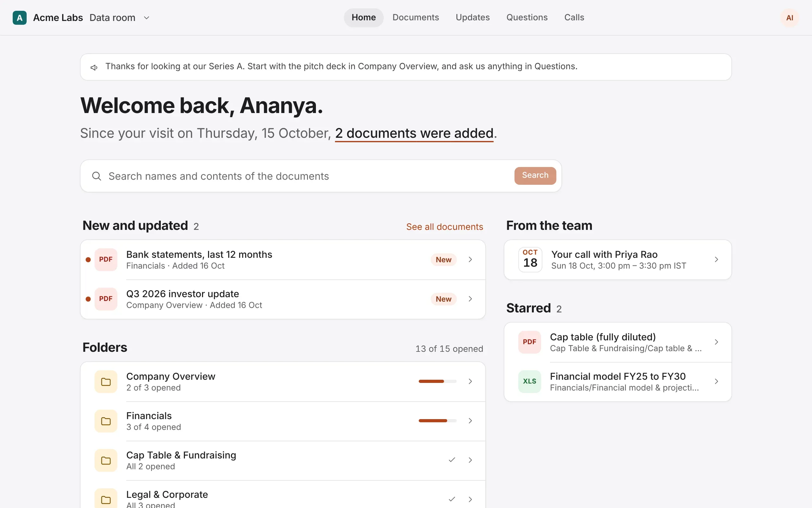Screen dimensions: 812x508
Task: Click the New badge on Q3 2026 investor update
Action: coord(443,299)
